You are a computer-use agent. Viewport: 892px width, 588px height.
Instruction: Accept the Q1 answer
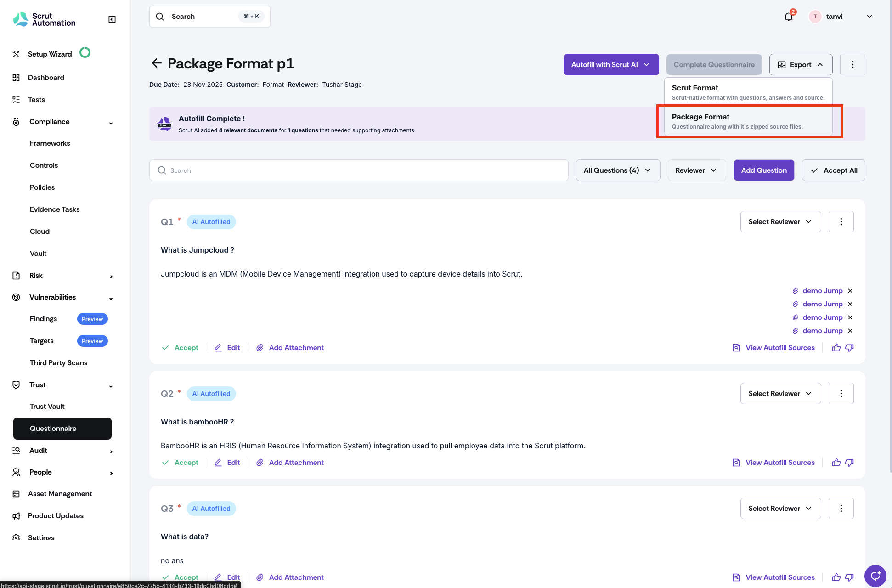coord(181,348)
